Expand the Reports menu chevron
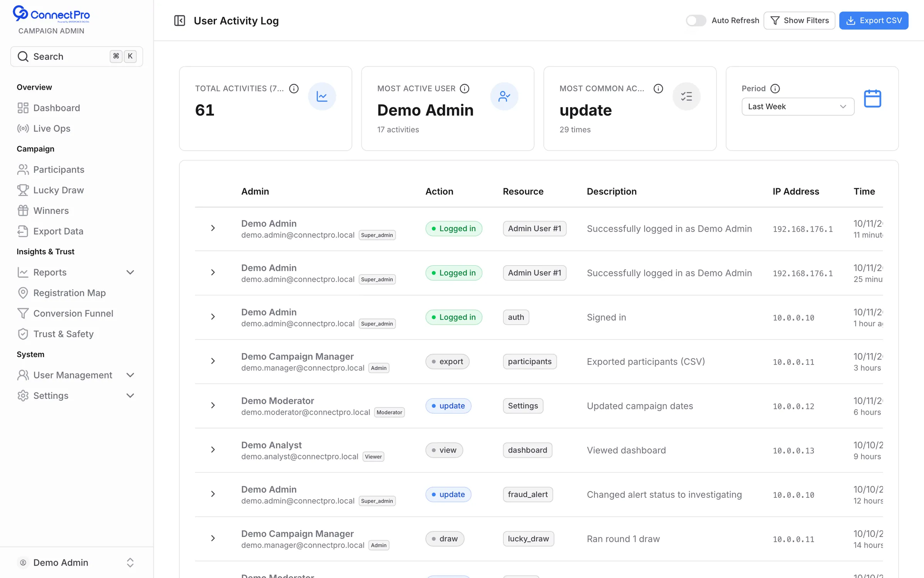This screenshot has width=924, height=578. tap(130, 272)
